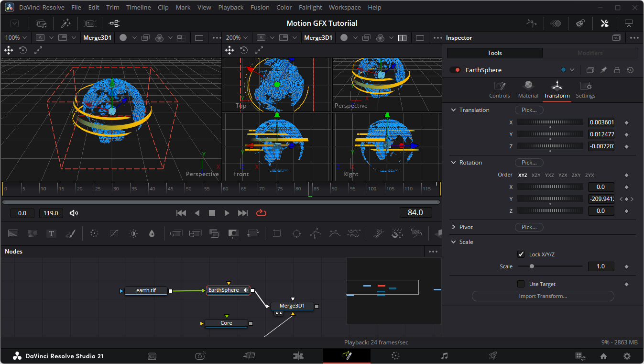Click Rotation Y value dial
Image resolution: width=644 pixels, height=364 pixels.
coord(550,199)
